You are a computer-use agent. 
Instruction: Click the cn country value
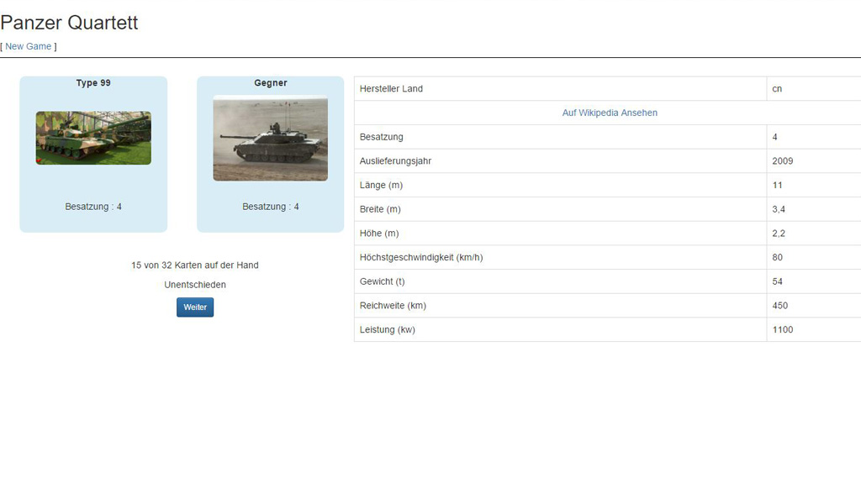777,89
